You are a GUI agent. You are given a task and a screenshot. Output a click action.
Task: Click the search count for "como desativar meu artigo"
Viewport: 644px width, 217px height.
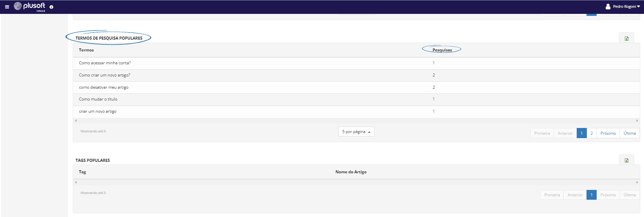point(434,87)
